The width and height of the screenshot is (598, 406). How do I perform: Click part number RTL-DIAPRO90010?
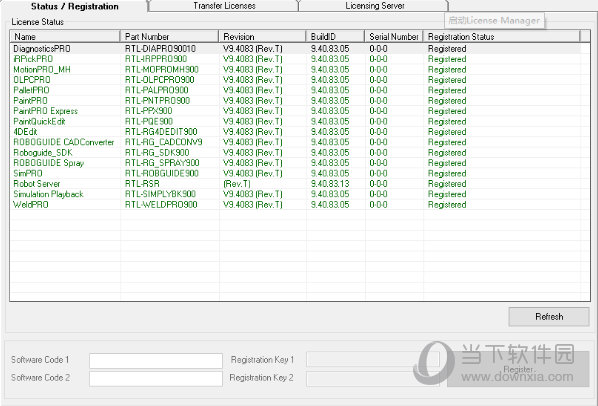[160, 49]
